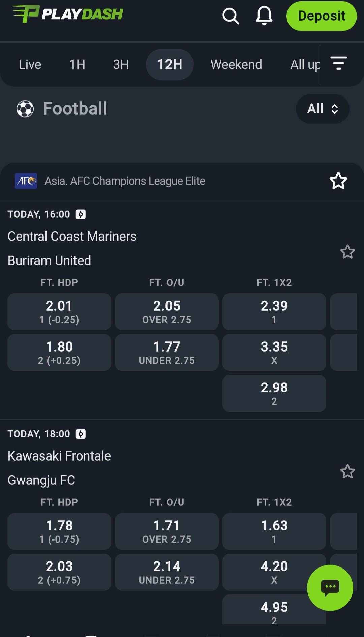The height and width of the screenshot is (637, 364).
Task: Open the filter lines icon
Action: [x=338, y=63]
